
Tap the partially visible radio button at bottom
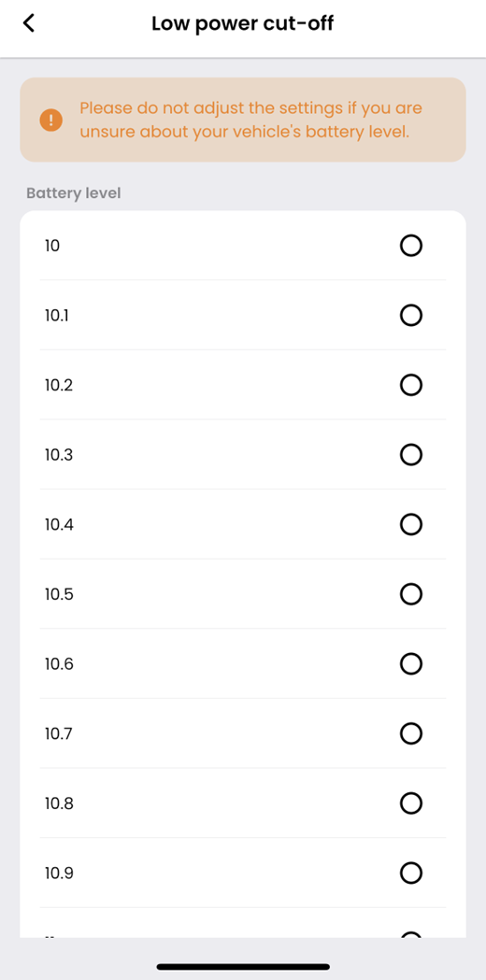pos(411,935)
